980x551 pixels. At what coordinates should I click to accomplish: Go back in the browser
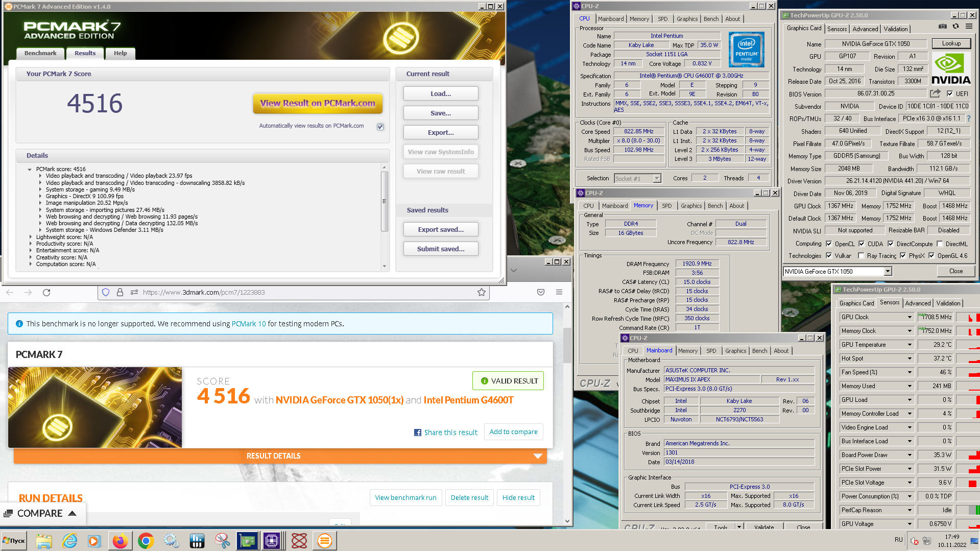pyautogui.click(x=10, y=292)
